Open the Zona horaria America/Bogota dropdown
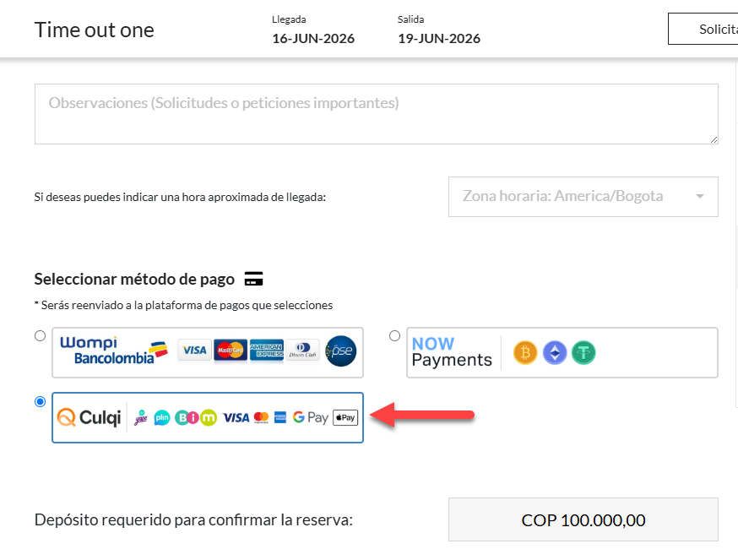 (583, 197)
